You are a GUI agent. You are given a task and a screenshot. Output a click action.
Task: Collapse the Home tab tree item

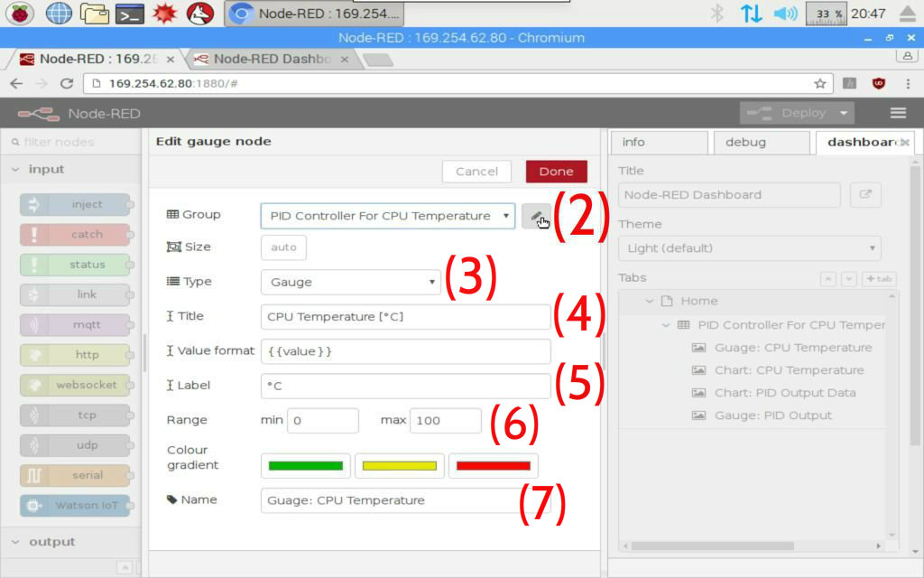click(x=650, y=301)
